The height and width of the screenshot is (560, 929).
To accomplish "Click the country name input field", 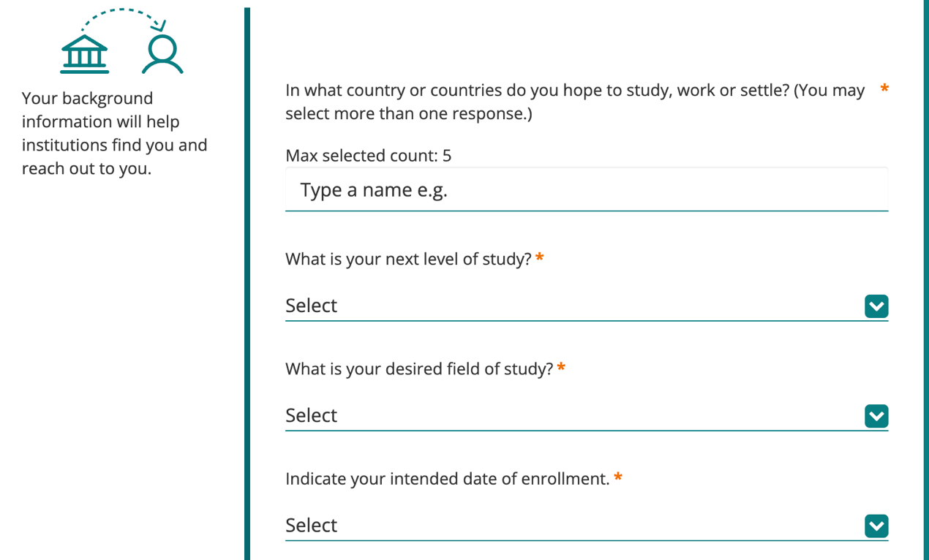I will point(586,190).
